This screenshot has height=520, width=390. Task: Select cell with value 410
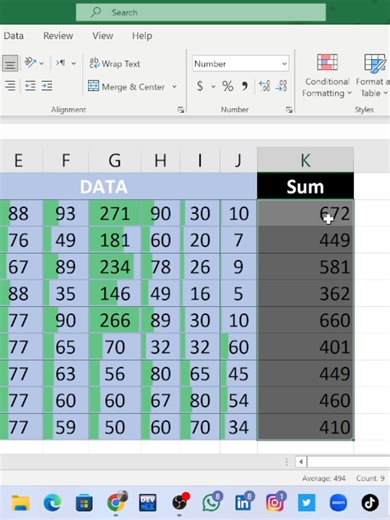(305, 427)
